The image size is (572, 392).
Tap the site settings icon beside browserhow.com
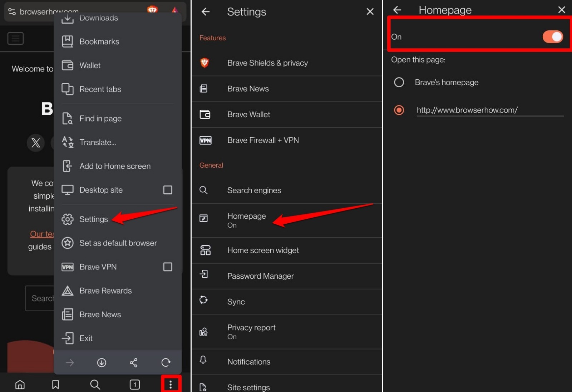(x=12, y=12)
